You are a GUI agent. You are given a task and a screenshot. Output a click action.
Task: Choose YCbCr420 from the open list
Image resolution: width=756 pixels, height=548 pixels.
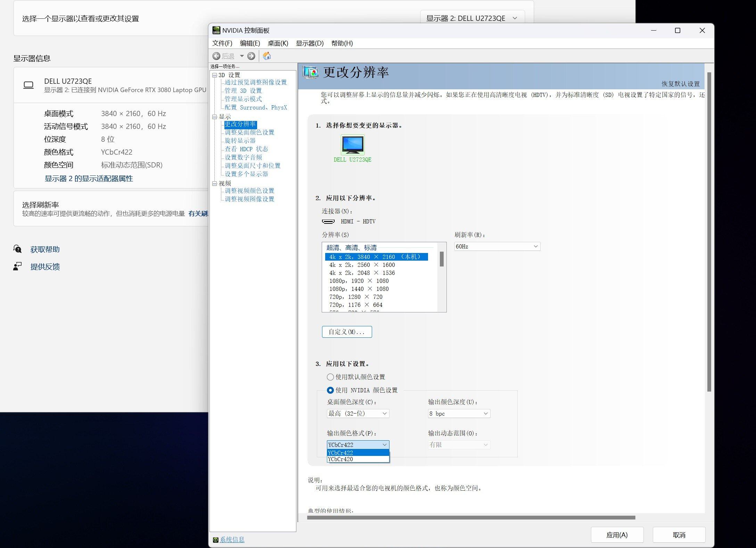pyautogui.click(x=358, y=459)
